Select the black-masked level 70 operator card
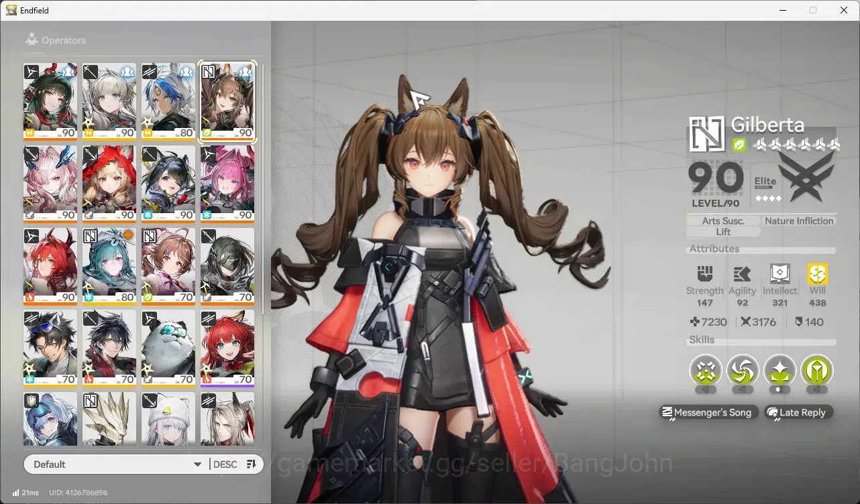 (227, 267)
